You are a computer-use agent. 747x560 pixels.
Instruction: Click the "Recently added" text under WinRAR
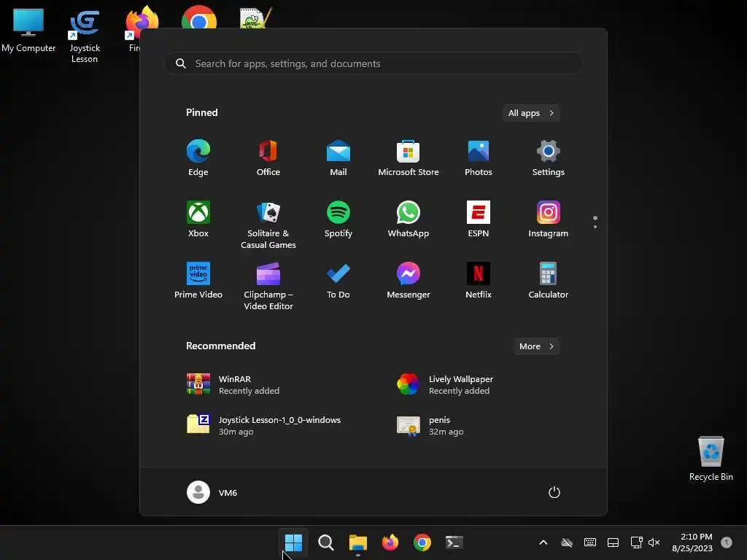(249, 391)
